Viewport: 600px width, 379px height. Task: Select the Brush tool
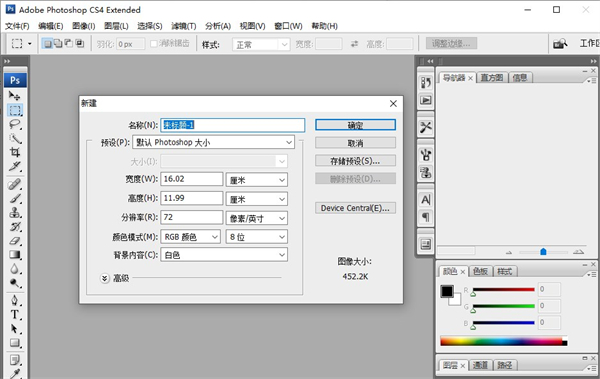click(15, 199)
